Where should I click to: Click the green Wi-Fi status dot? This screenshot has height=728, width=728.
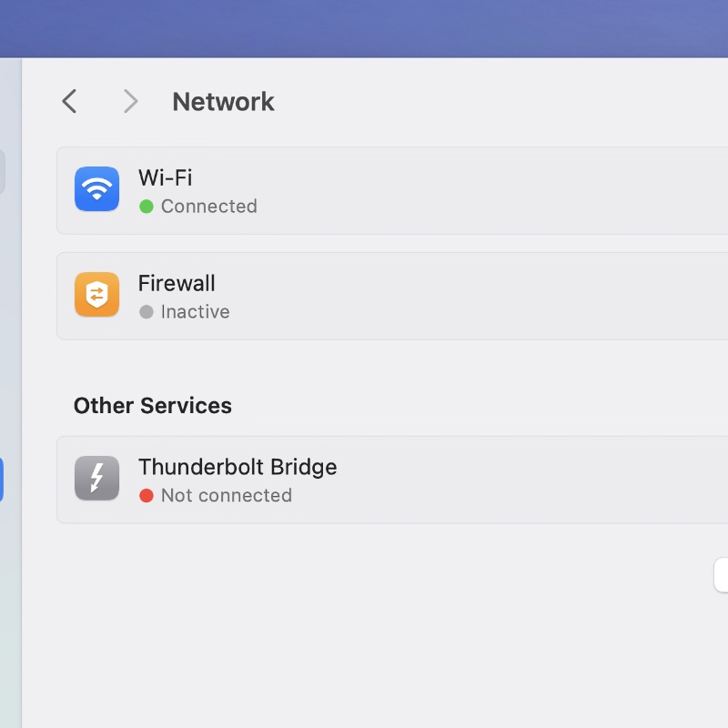pos(146,207)
